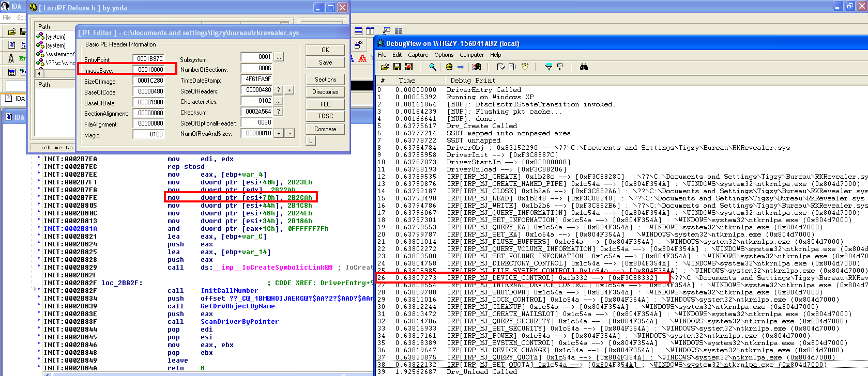Toggle Capture Win32 Windows-flag icon
The height and width of the screenshot is (376, 868).
(477, 67)
